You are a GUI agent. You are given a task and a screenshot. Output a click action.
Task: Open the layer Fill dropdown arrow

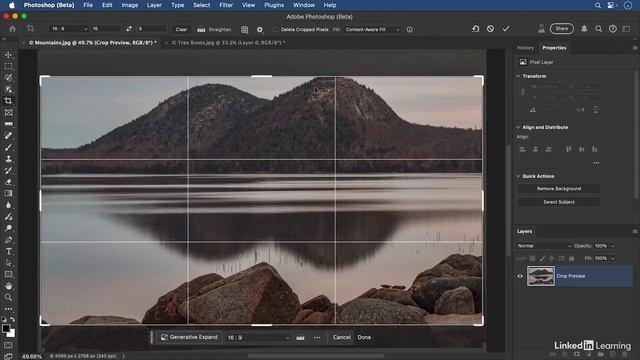point(613,258)
